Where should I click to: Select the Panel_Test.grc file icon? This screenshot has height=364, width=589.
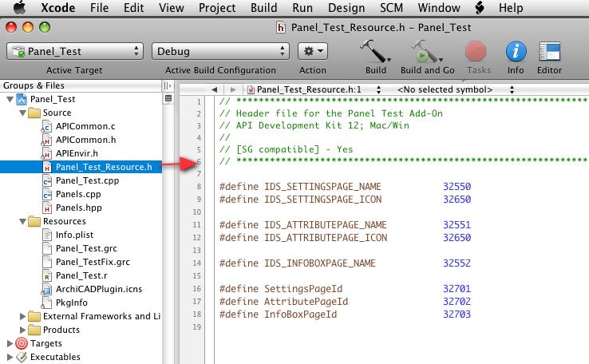[46, 249]
